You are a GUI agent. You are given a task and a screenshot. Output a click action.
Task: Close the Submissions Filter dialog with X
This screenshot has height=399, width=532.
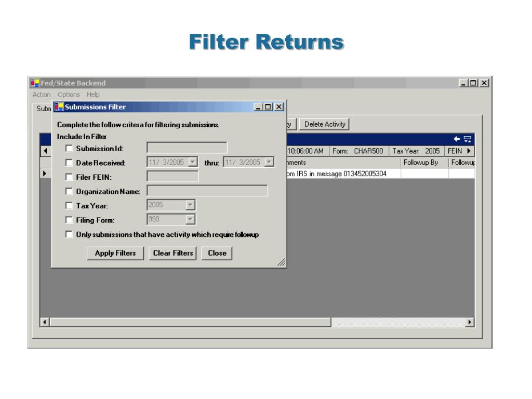pyautogui.click(x=279, y=107)
